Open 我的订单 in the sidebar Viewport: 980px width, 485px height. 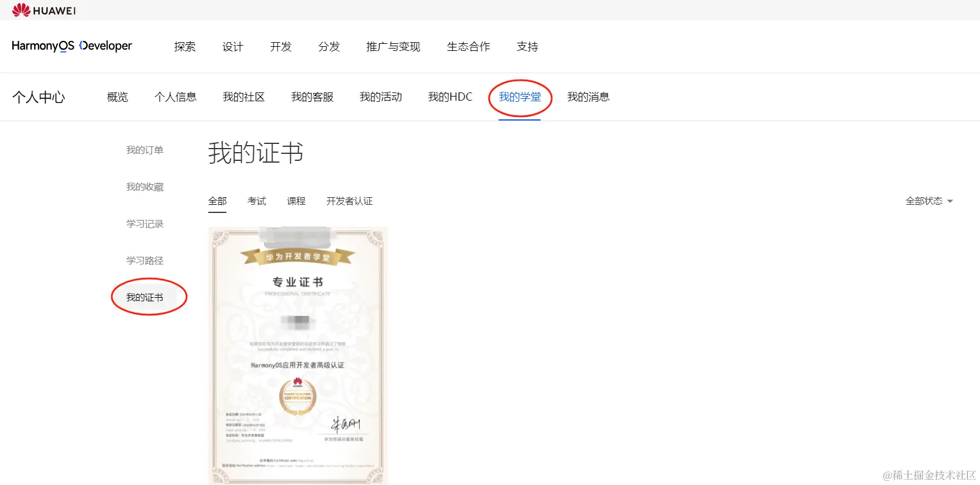[145, 150]
